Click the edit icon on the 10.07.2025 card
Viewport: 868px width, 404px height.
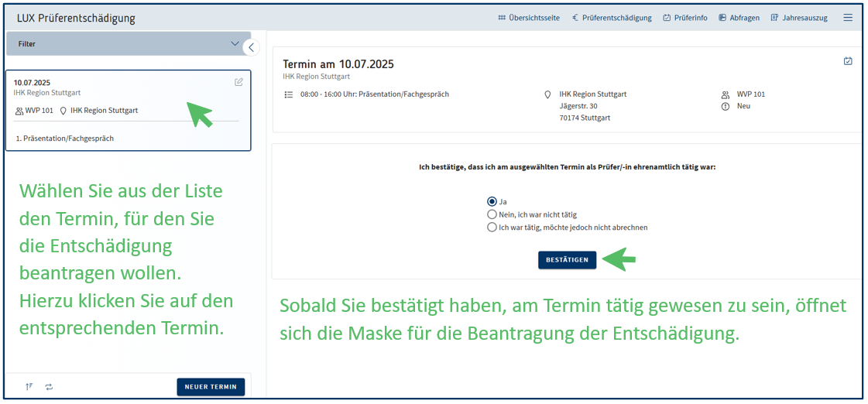(x=238, y=82)
